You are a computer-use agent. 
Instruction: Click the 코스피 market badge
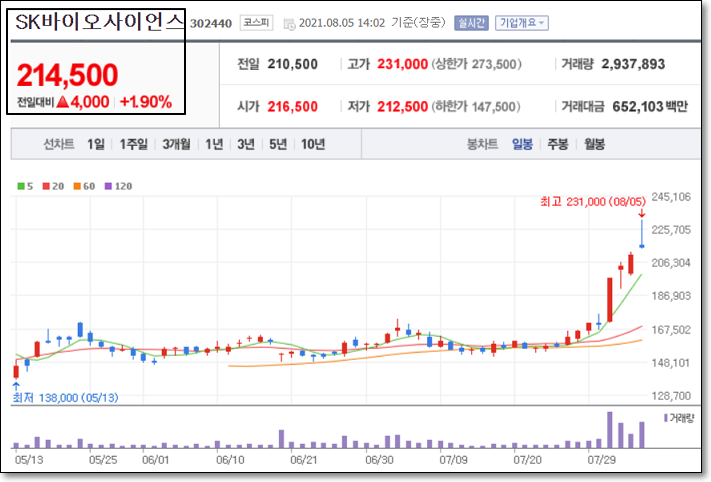pos(256,23)
